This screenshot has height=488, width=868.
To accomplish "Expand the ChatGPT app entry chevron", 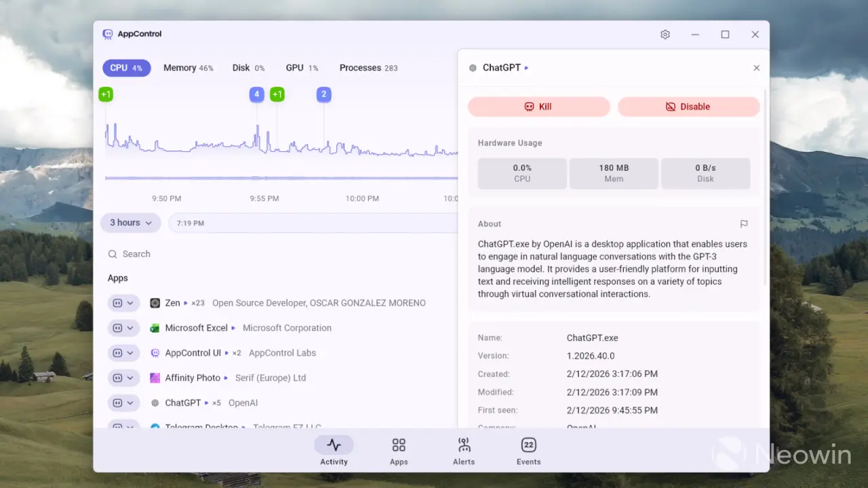I will [130, 403].
